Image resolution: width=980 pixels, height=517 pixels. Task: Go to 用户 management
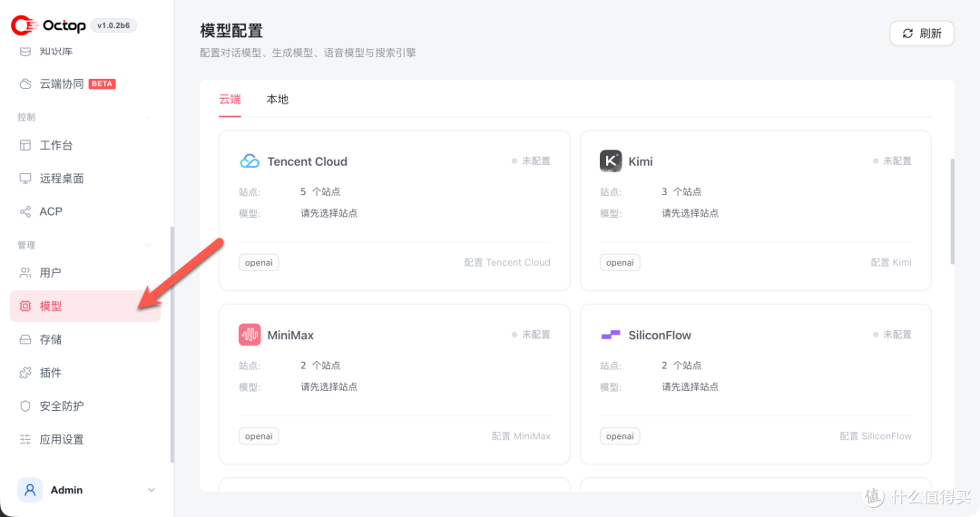(85, 273)
